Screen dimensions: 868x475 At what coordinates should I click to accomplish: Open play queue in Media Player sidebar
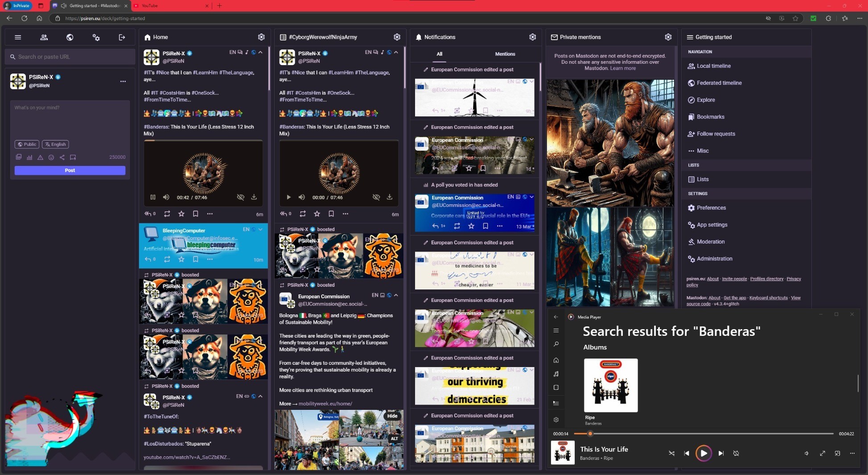[556, 403]
